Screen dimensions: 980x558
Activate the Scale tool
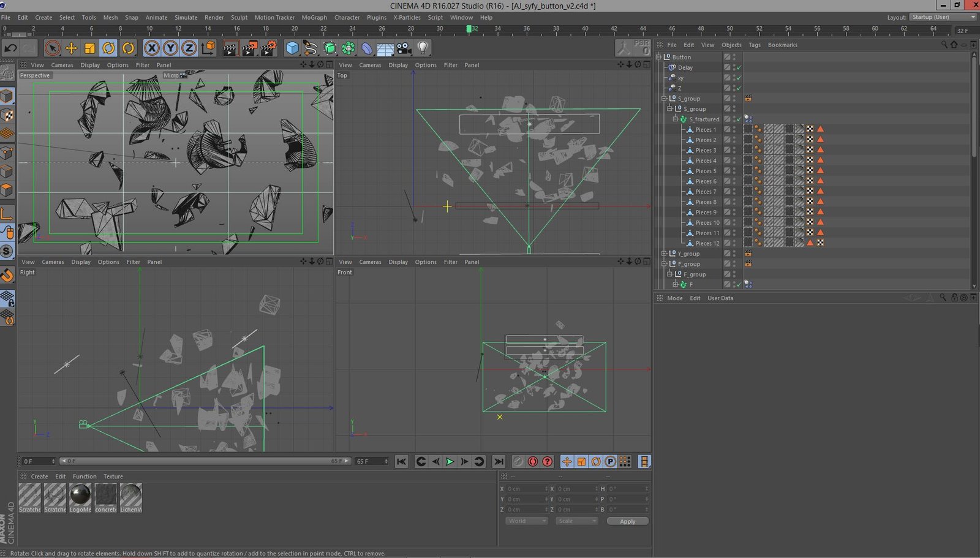[x=90, y=48]
